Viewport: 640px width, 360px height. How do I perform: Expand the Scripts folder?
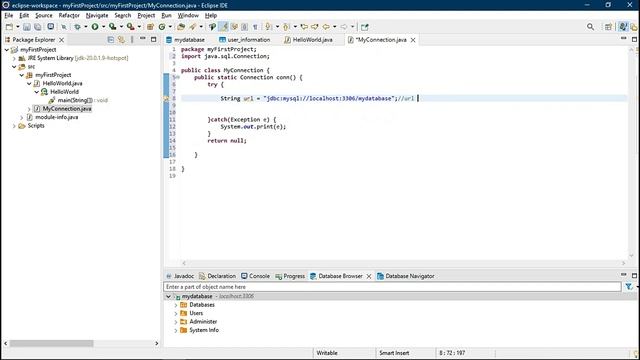(14, 126)
